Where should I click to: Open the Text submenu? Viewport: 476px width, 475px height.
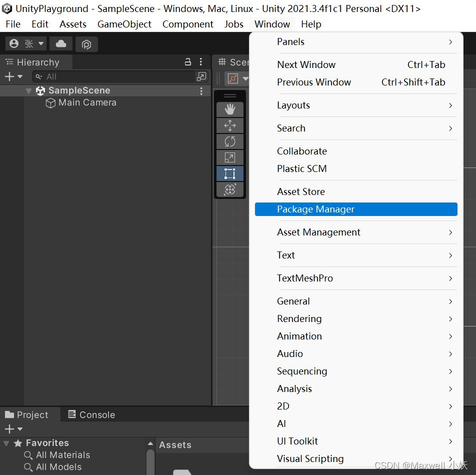point(356,255)
